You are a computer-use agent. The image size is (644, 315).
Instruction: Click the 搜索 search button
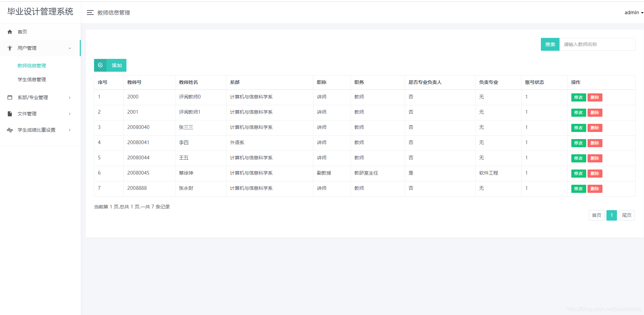[550, 44]
